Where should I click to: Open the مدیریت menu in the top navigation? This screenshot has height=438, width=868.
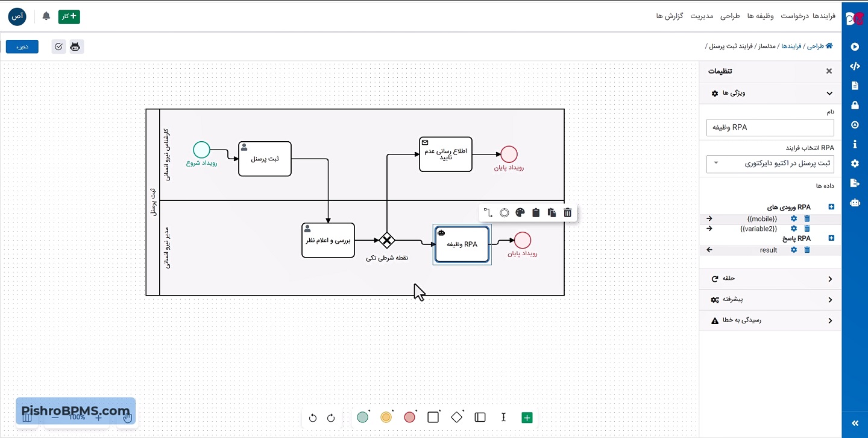[x=702, y=16]
